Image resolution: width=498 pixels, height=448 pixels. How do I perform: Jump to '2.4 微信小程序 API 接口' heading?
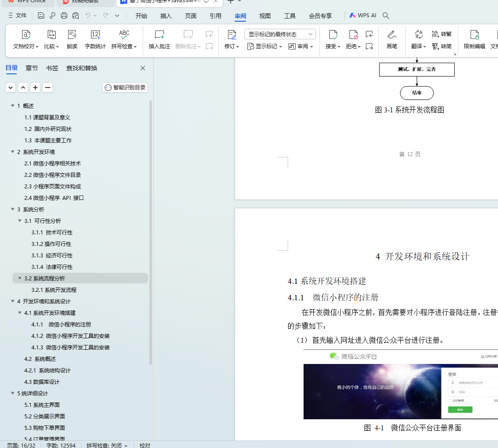(54, 198)
